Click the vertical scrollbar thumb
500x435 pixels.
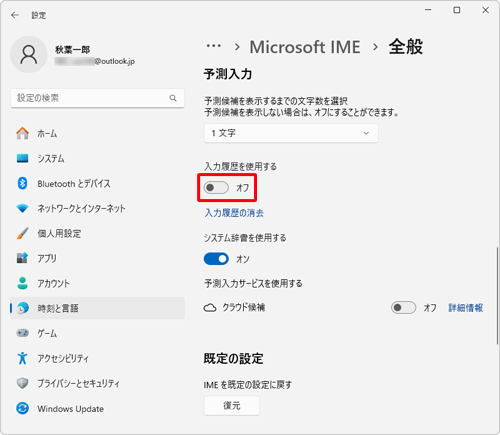[497, 296]
